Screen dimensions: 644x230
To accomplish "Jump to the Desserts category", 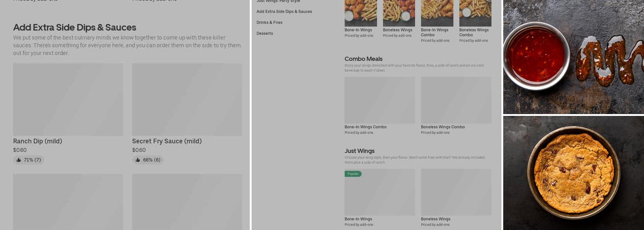I will tap(265, 34).
